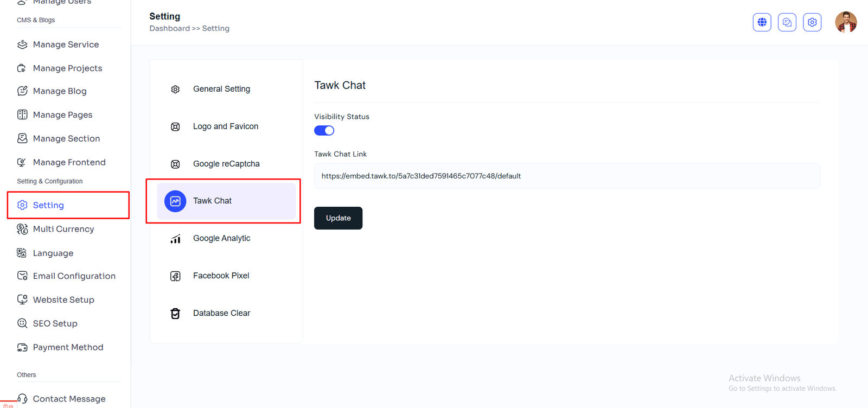Go to Multi Currency in sidebar
The width and height of the screenshot is (868, 408).
pos(63,229)
